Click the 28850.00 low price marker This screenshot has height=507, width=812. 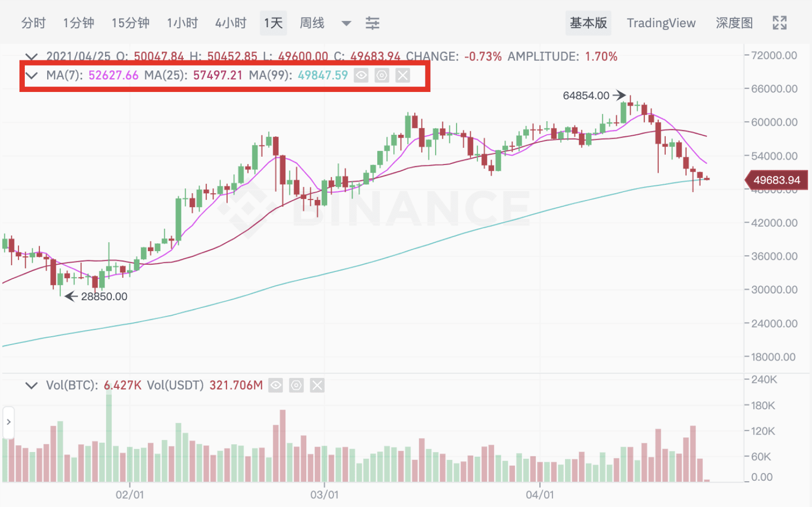(104, 296)
